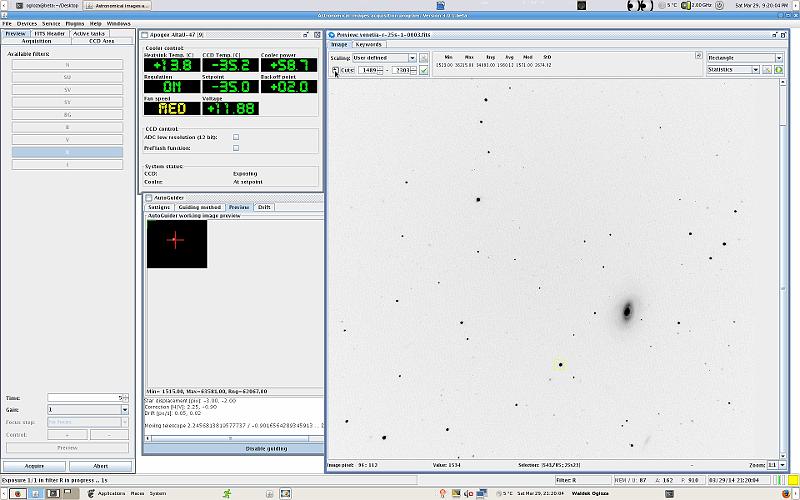Screen dimensions: 800x500
Task: Click the green checkmark to apply cuts
Action: pyautogui.click(x=425, y=70)
